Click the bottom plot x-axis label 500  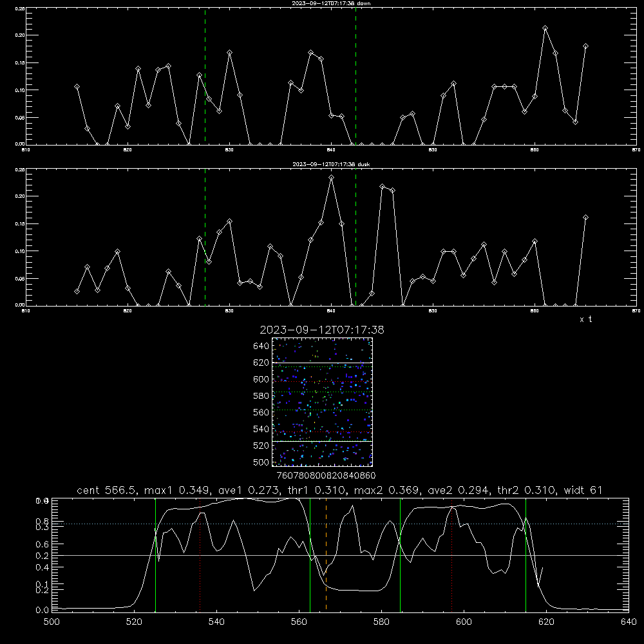(x=52, y=622)
